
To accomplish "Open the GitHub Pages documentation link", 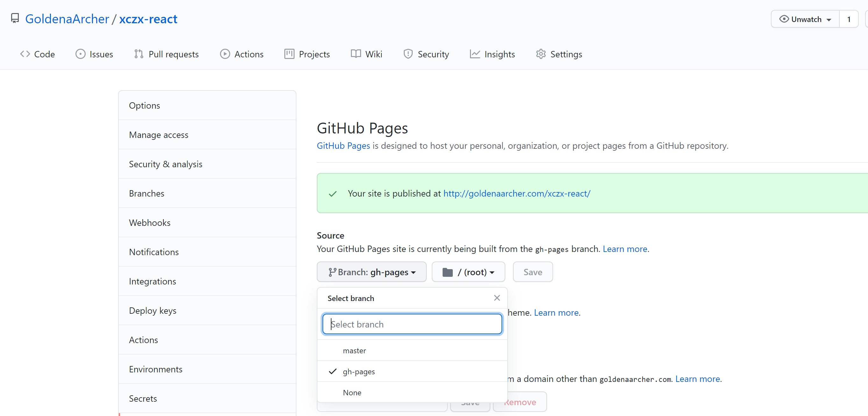I will click(x=343, y=145).
